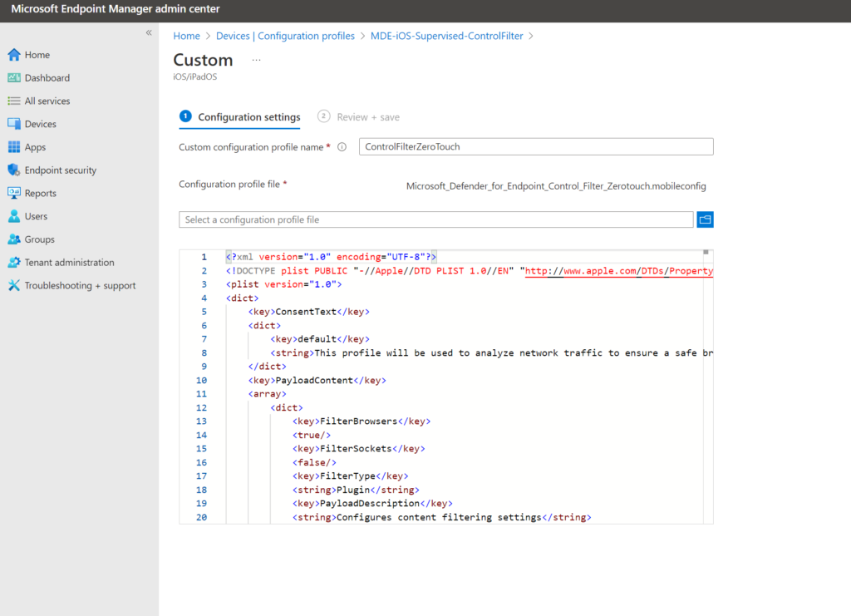The height and width of the screenshot is (616, 851).
Task: Click the Groups people icon
Action: click(14, 239)
